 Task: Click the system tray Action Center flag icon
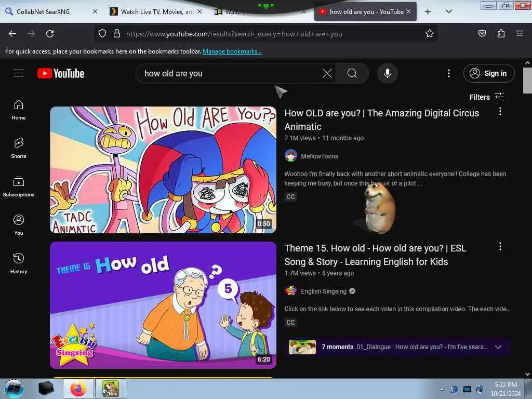(x=454, y=389)
